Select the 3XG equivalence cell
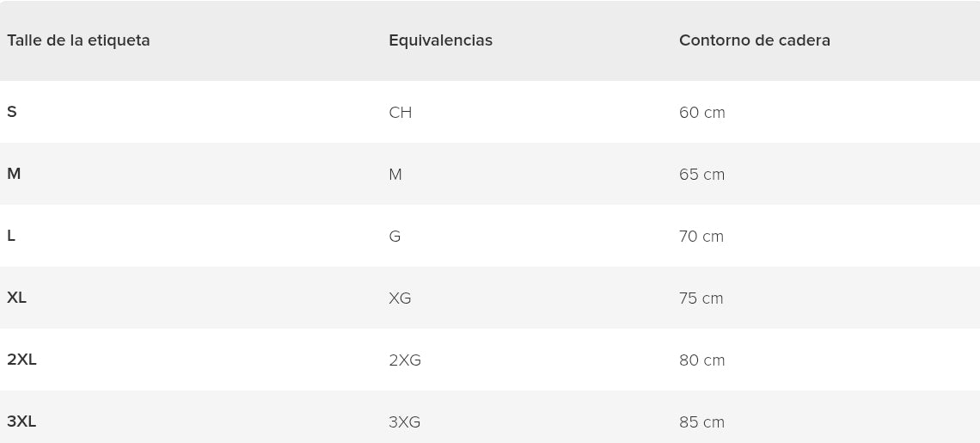The width and height of the screenshot is (980, 443). pos(404,422)
